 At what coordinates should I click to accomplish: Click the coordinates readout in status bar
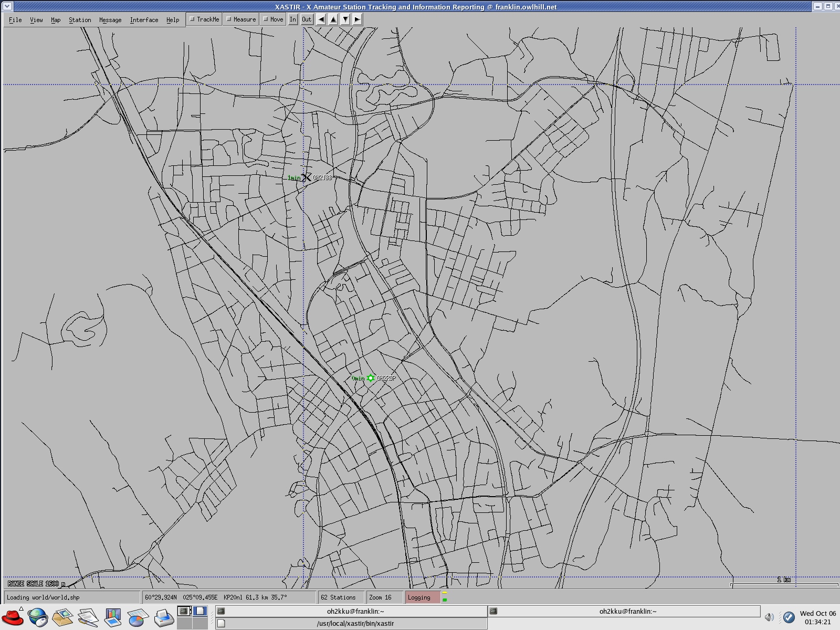pos(229,597)
